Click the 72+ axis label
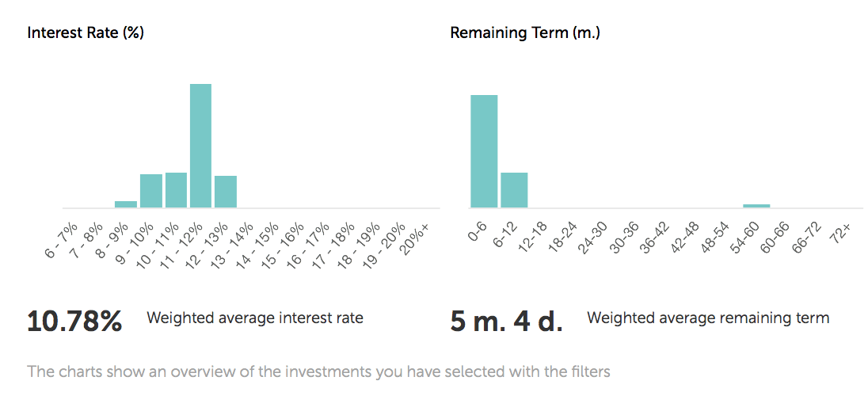The image size is (868, 415). (x=840, y=234)
